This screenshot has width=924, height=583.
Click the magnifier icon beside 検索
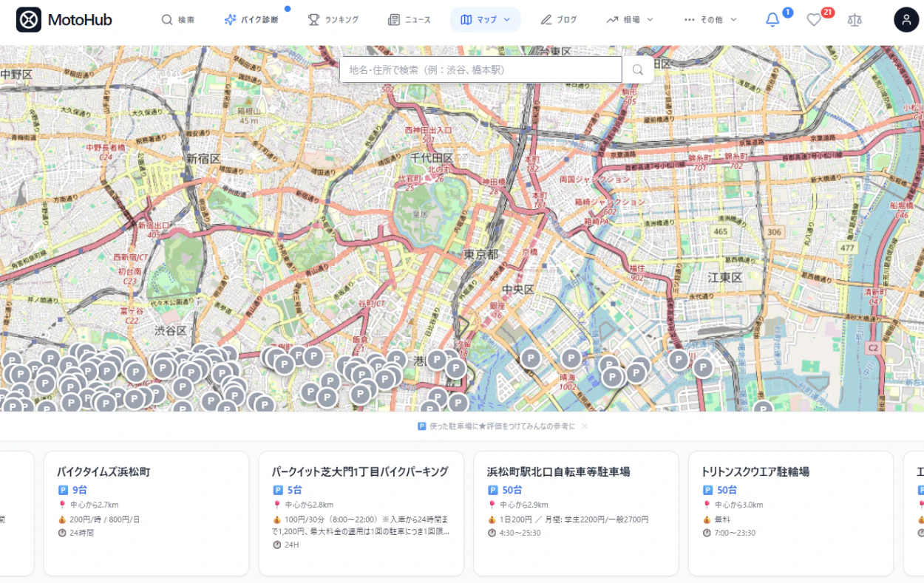pos(168,20)
